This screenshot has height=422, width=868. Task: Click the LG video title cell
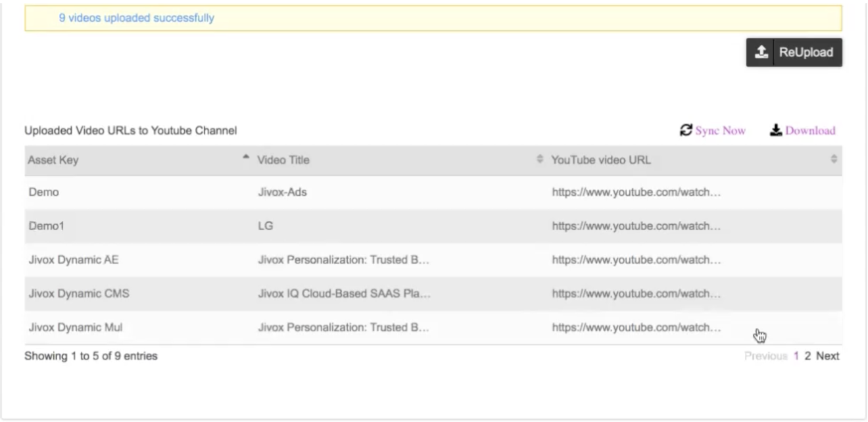click(x=265, y=226)
